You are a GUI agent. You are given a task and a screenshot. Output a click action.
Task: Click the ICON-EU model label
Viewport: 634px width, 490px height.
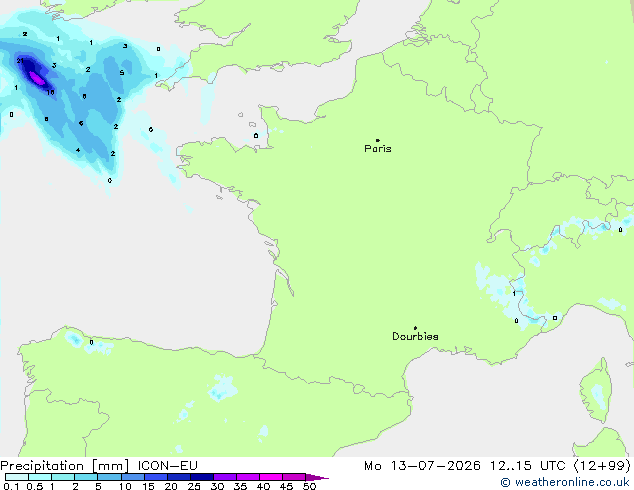click(x=167, y=466)
